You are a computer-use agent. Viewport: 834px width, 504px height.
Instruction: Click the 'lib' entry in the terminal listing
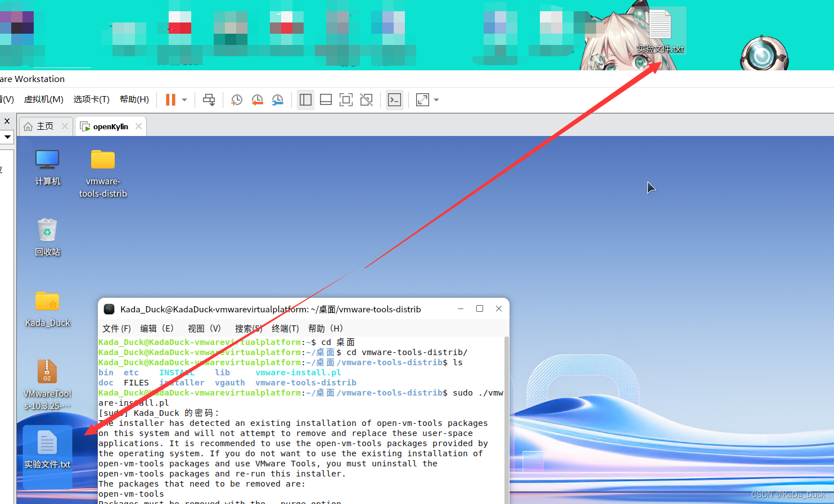point(222,373)
